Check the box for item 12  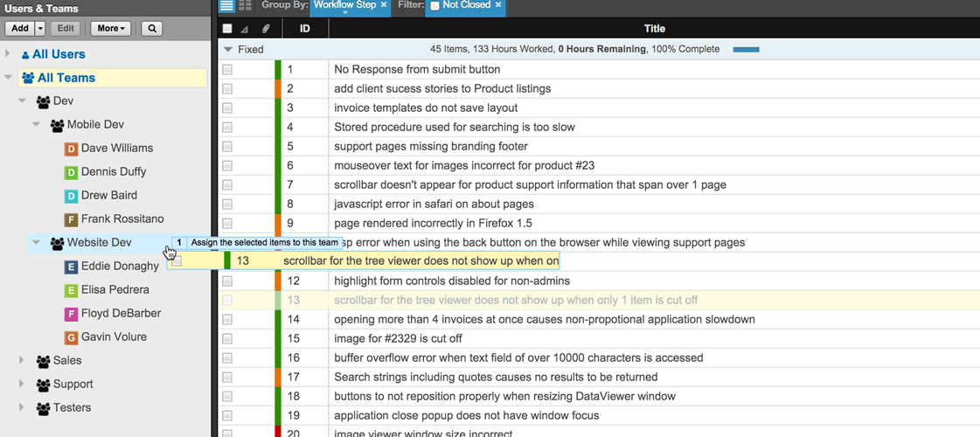coord(227,281)
